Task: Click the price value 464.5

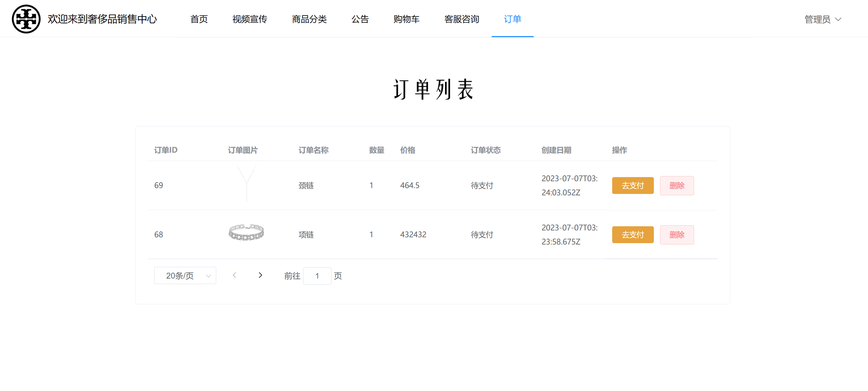Action: point(410,186)
